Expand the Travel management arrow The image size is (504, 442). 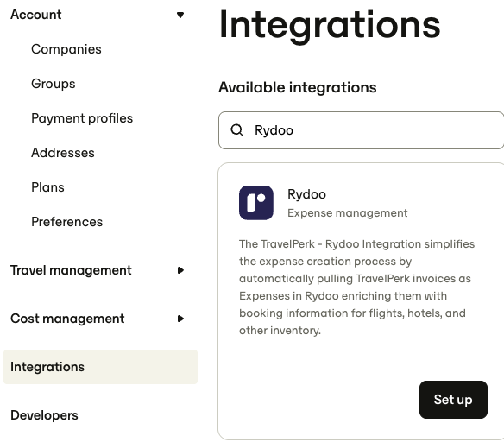[180, 270]
